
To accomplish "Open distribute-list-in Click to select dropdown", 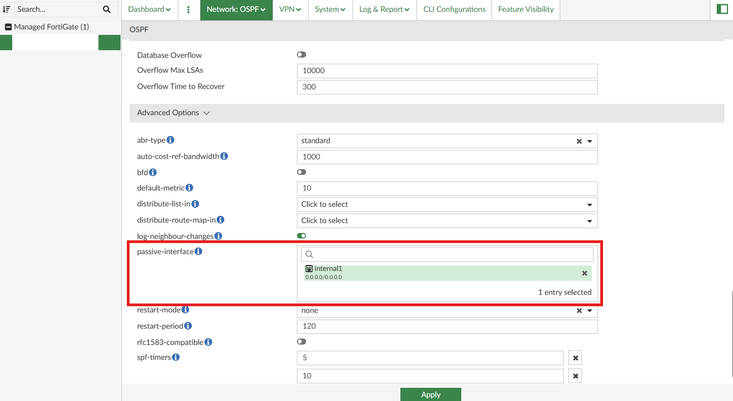I will [x=447, y=204].
